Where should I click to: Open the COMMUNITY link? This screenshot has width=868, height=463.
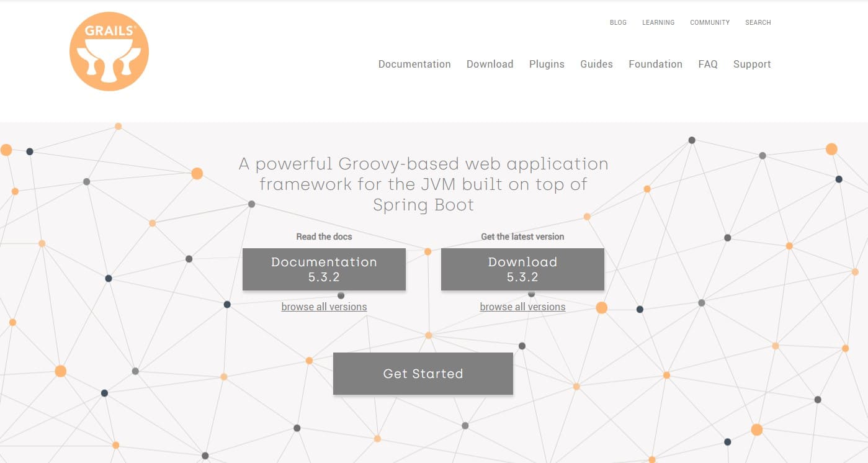point(709,22)
